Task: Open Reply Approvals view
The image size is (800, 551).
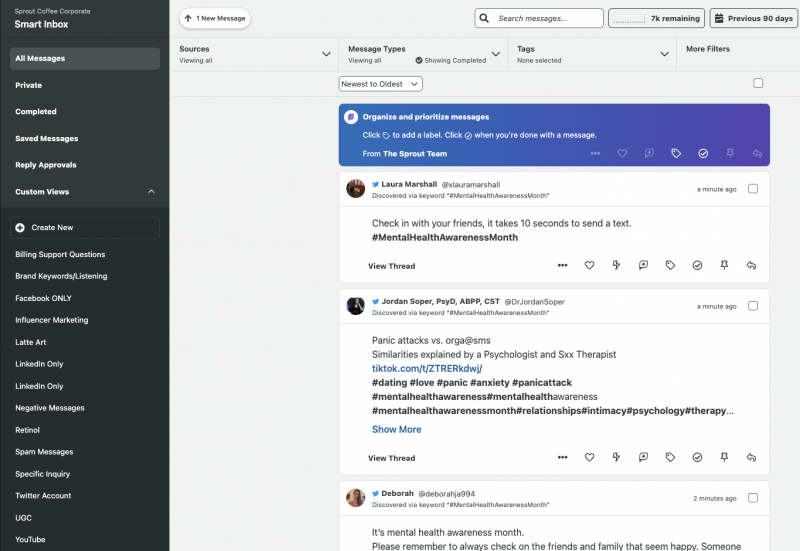Action: 45,165
